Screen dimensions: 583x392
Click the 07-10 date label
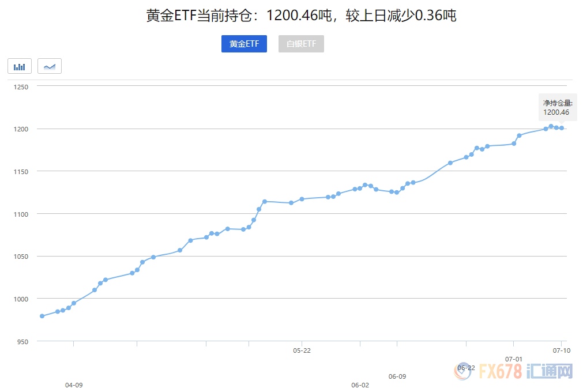(562, 350)
